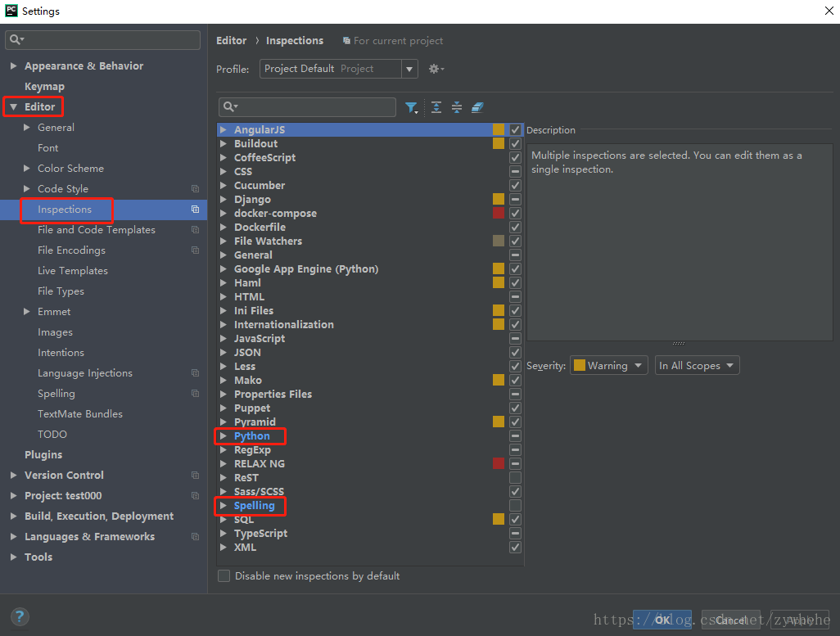The width and height of the screenshot is (840, 636).
Task: Expand the Spelling inspections group
Action: (224, 506)
